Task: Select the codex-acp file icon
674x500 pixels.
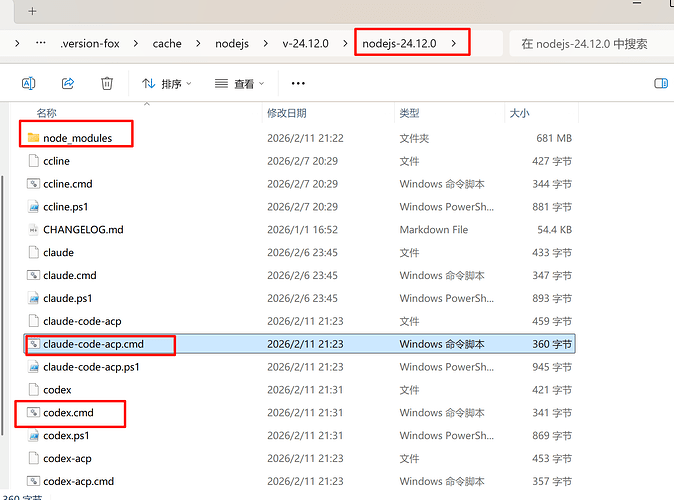Action: click(x=34, y=458)
